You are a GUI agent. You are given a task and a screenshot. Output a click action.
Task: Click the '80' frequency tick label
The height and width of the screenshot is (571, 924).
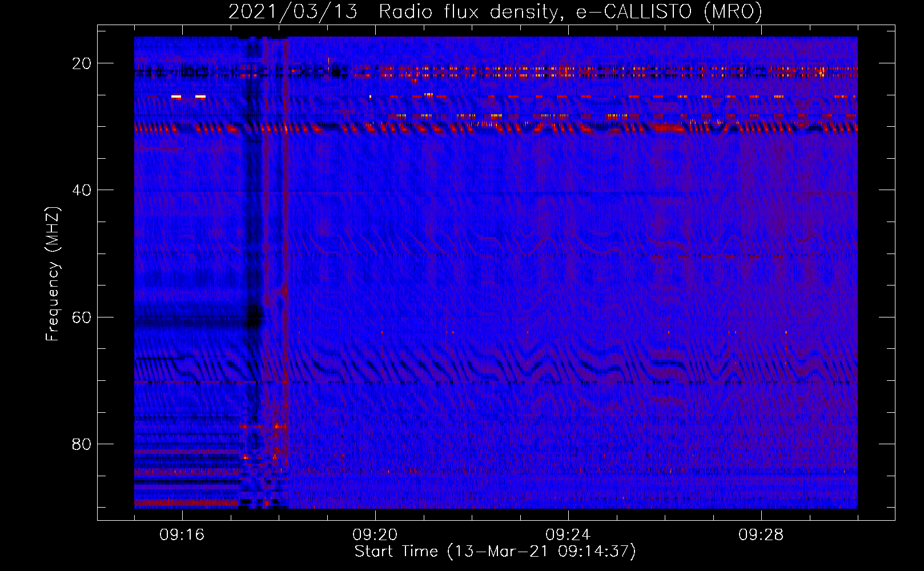[82, 444]
